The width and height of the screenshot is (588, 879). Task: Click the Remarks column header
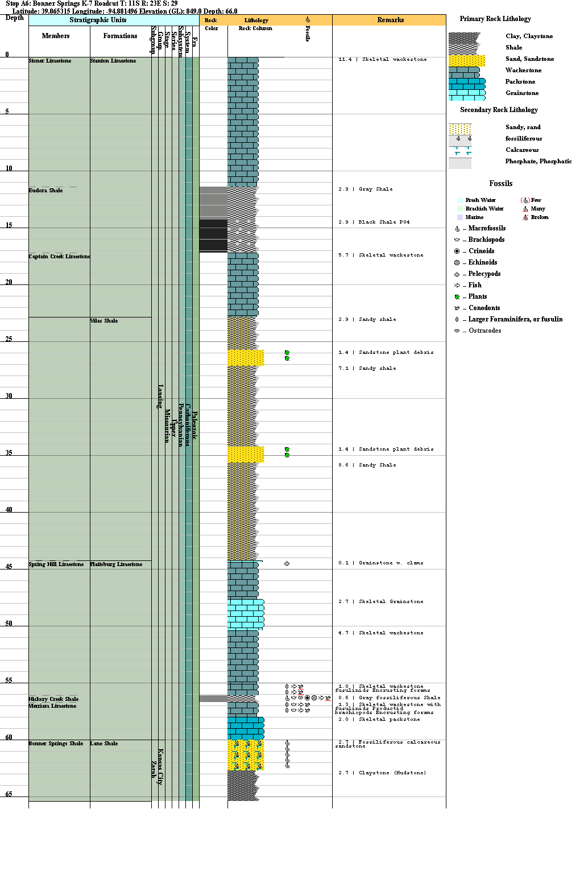point(390,20)
